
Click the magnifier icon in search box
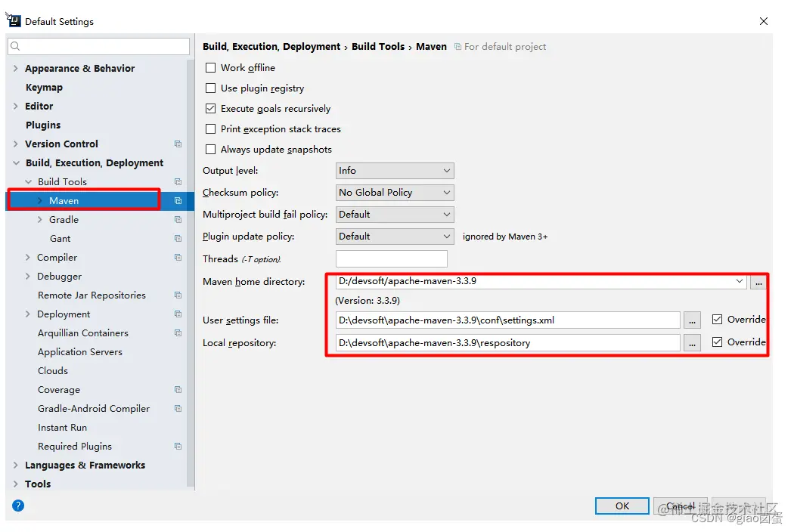click(15, 47)
